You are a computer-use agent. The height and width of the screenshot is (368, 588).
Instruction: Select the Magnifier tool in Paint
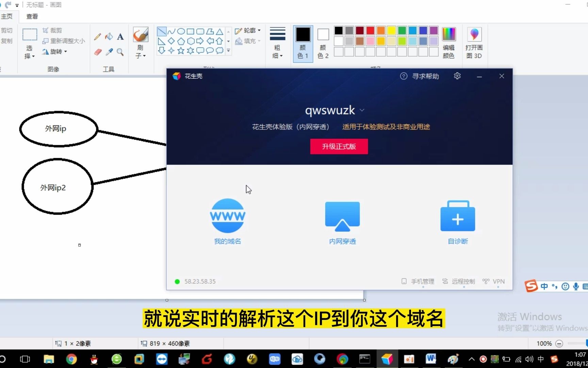click(x=120, y=52)
